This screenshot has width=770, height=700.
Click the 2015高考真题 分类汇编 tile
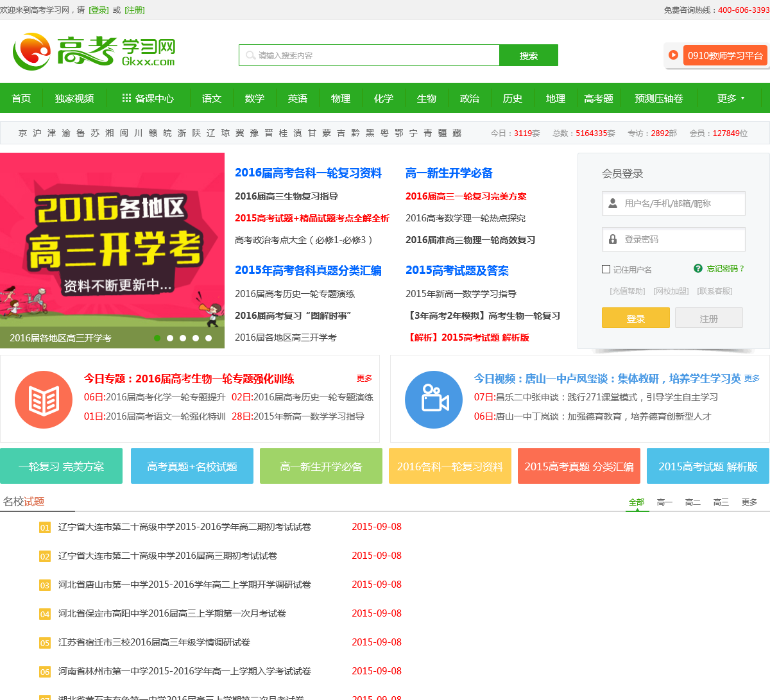tap(579, 466)
